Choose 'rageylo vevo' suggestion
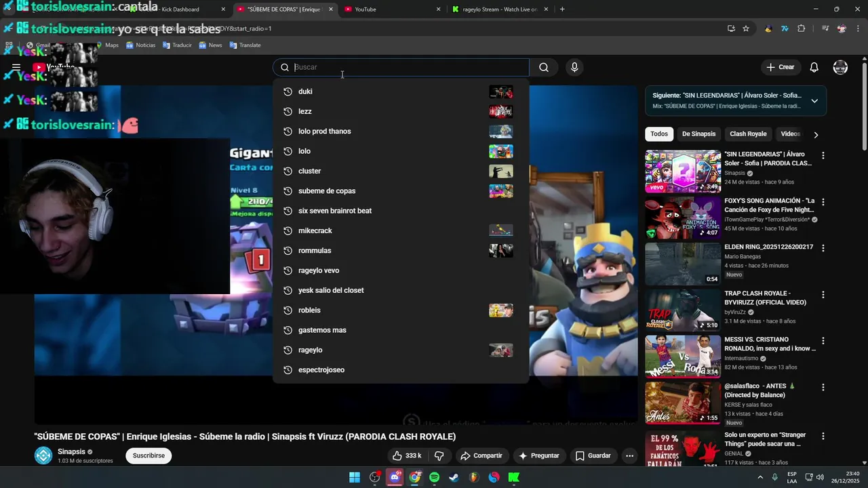The height and width of the screenshot is (488, 868). tap(401, 270)
